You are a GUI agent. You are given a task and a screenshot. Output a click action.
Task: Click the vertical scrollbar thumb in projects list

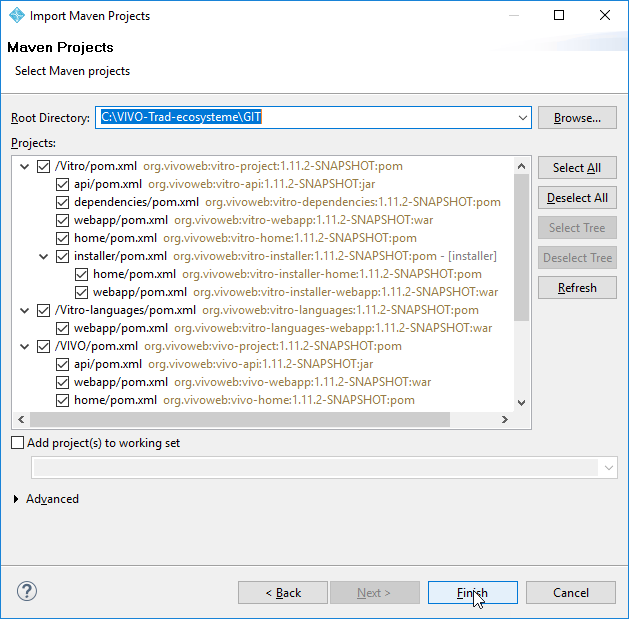pos(521,248)
